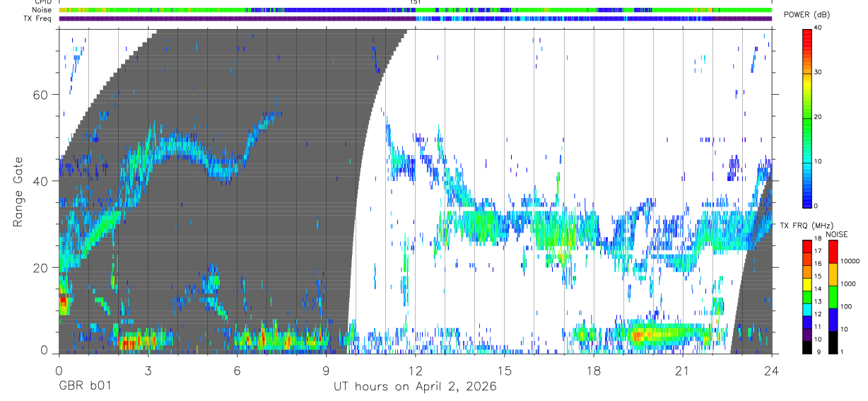Image resolution: width=868 pixels, height=401 pixels.
Task: Click the "12" hour tick on the time axis
Action: tap(416, 370)
